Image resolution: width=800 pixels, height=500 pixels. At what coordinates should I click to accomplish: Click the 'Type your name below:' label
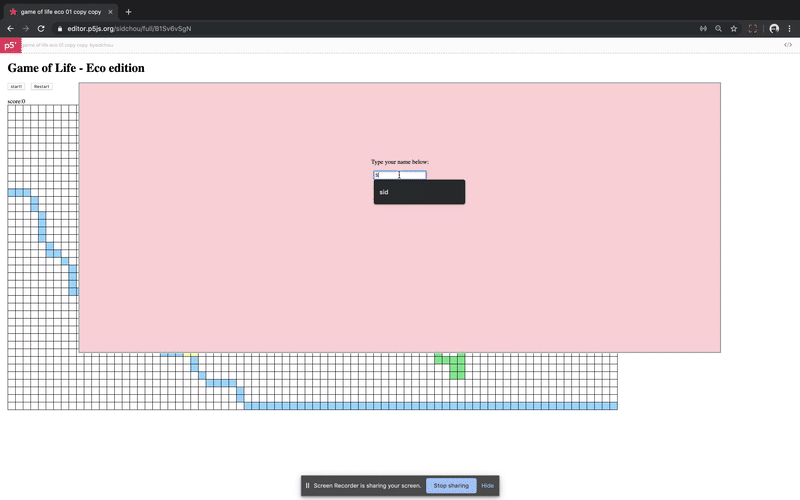(400, 162)
